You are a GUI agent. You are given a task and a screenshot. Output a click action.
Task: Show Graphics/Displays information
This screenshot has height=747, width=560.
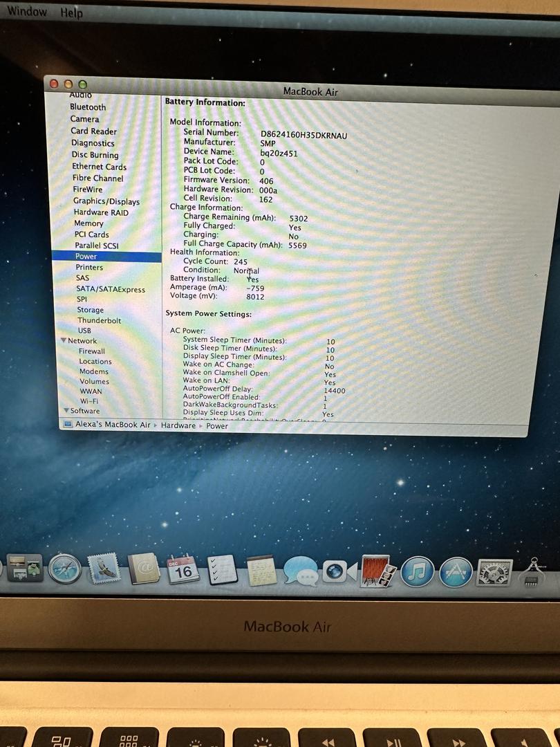pos(106,201)
